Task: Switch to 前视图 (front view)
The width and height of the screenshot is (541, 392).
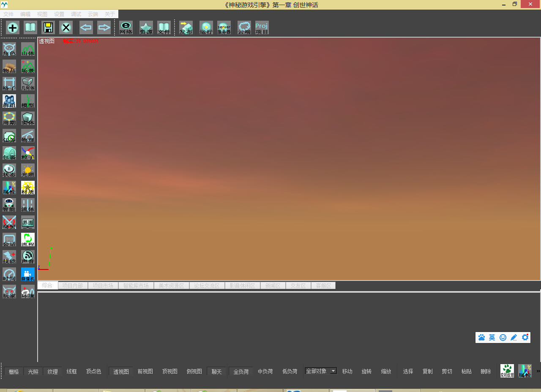Action: (145, 372)
